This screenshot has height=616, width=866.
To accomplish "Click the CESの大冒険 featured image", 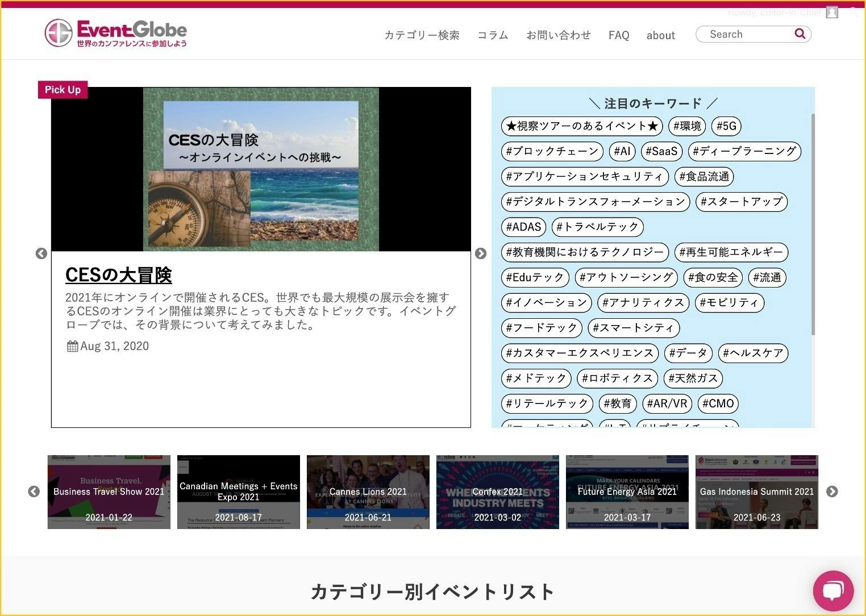I will [261, 169].
